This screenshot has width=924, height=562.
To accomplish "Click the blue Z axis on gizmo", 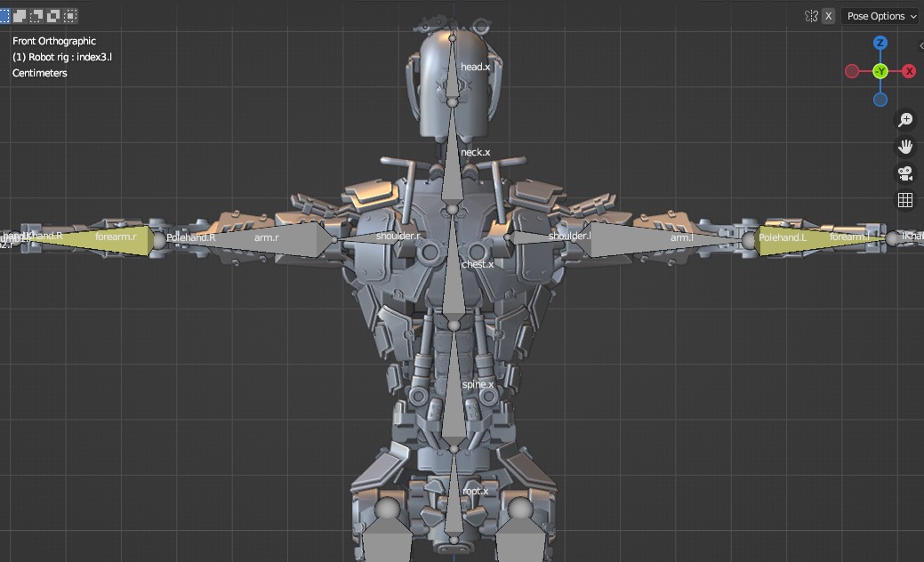I will tap(880, 43).
